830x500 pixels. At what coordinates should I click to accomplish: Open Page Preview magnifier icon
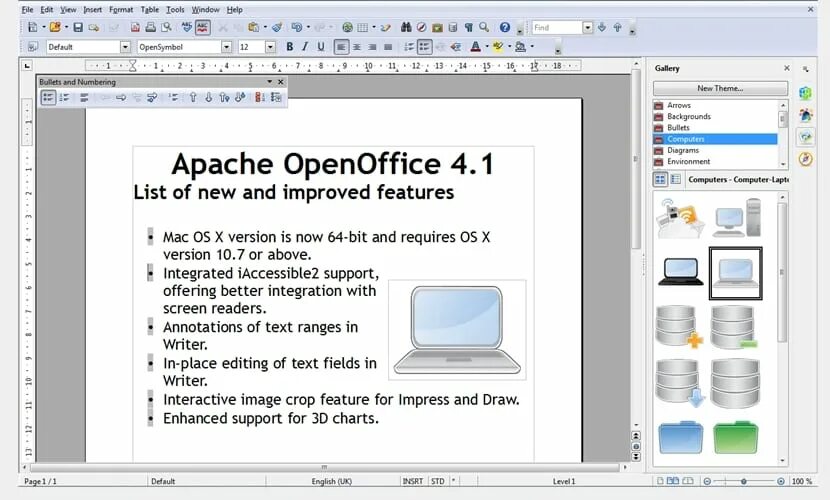[x=167, y=28]
